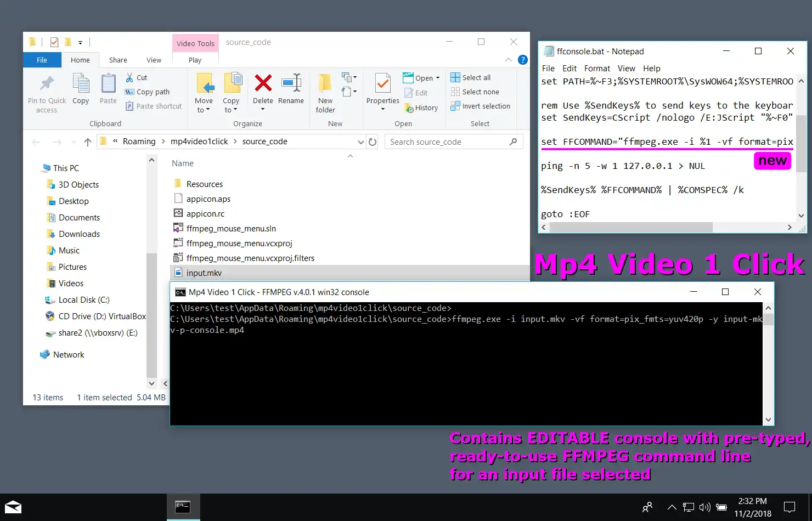The width and height of the screenshot is (812, 521).
Task: Click Select all in ribbon
Action: pyautogui.click(x=470, y=77)
